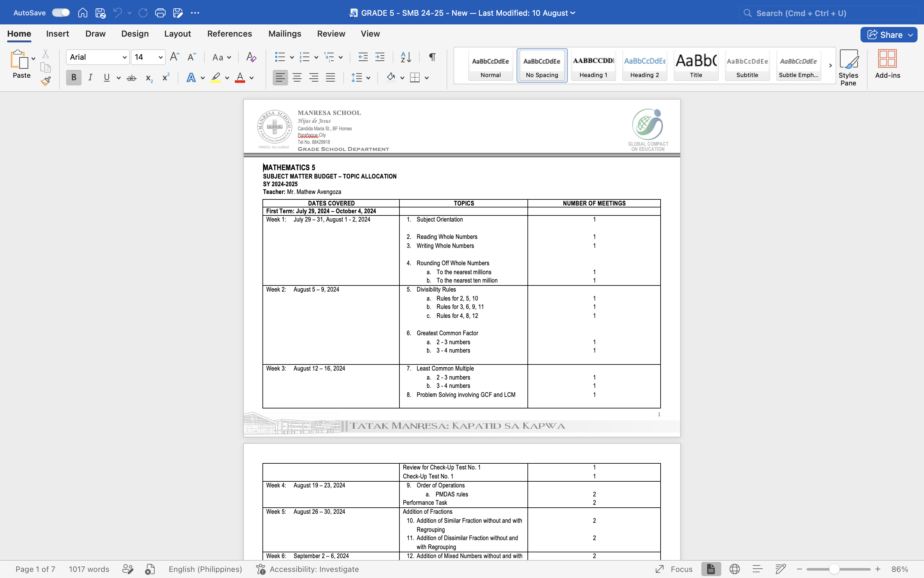Open the References tab

click(x=229, y=34)
